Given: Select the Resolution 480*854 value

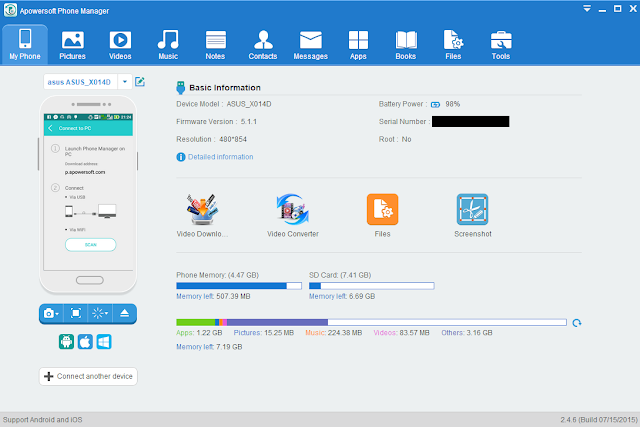Looking at the screenshot, I should [233, 139].
